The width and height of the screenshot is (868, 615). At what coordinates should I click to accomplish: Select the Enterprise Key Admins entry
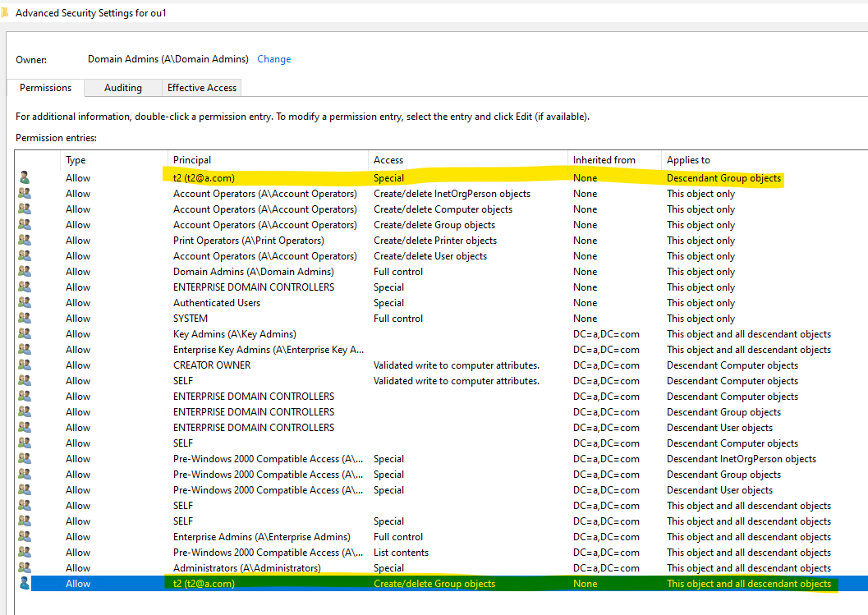click(x=442, y=349)
